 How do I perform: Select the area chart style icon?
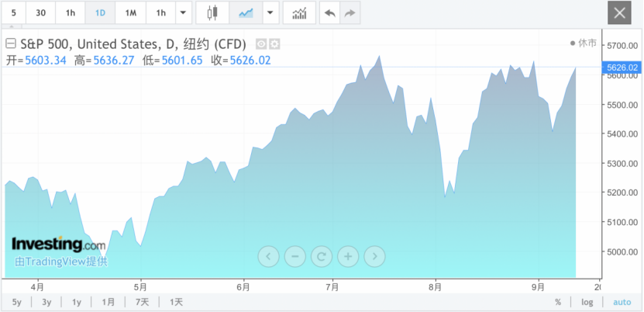(246, 13)
